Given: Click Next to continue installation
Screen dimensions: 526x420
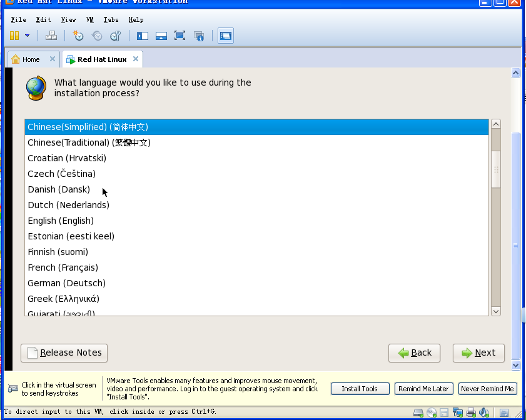Looking at the screenshot, I should coord(478,352).
